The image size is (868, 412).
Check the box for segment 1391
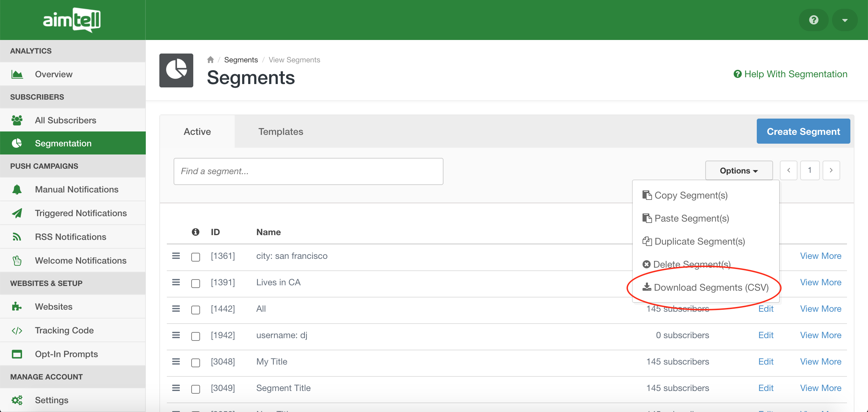point(196,283)
